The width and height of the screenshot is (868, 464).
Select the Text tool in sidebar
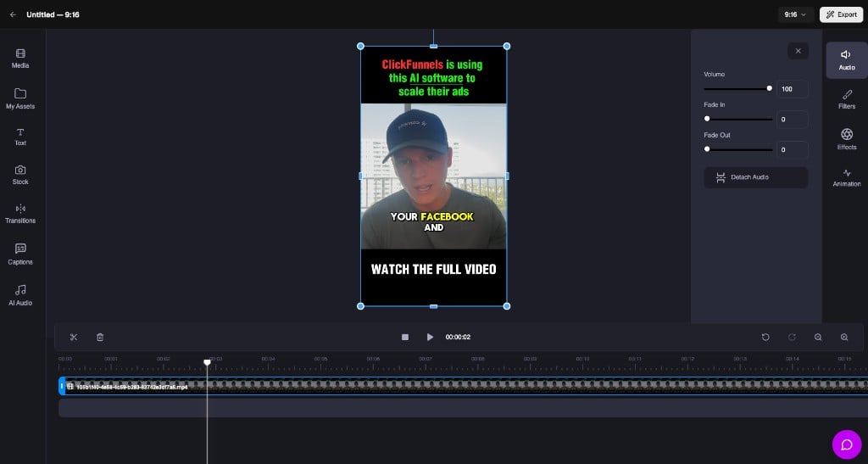click(x=20, y=137)
